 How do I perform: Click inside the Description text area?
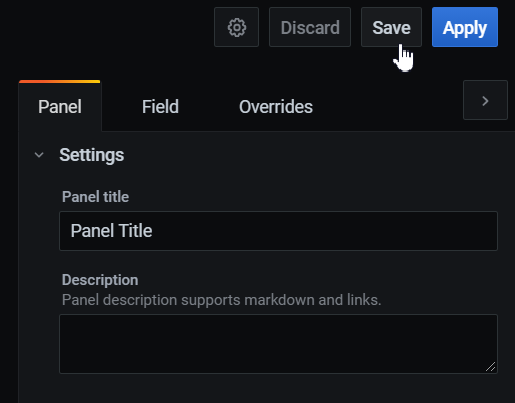pos(278,344)
